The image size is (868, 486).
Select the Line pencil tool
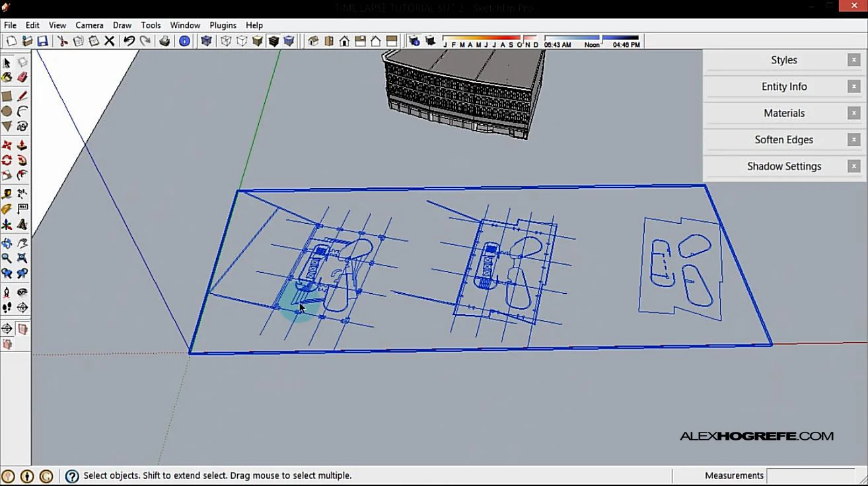pos(22,96)
